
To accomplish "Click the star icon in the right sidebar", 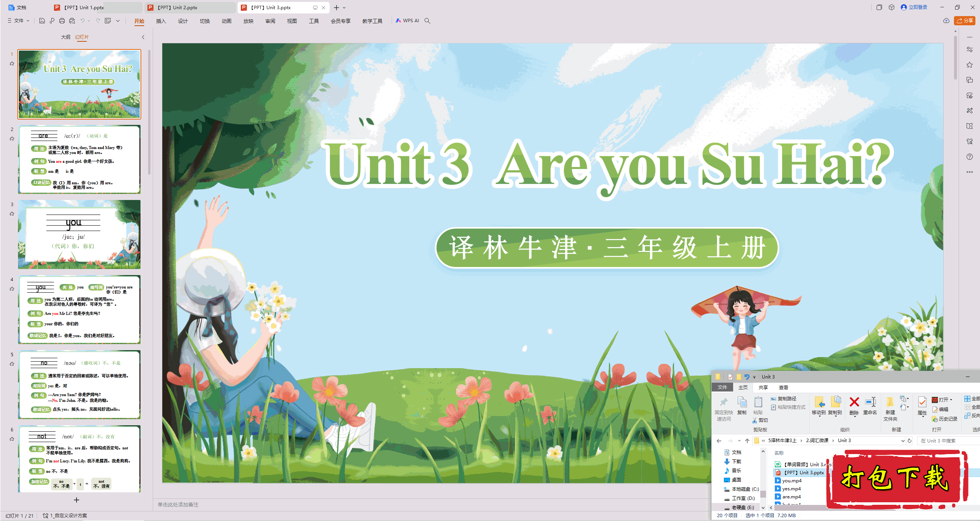I will (x=969, y=65).
